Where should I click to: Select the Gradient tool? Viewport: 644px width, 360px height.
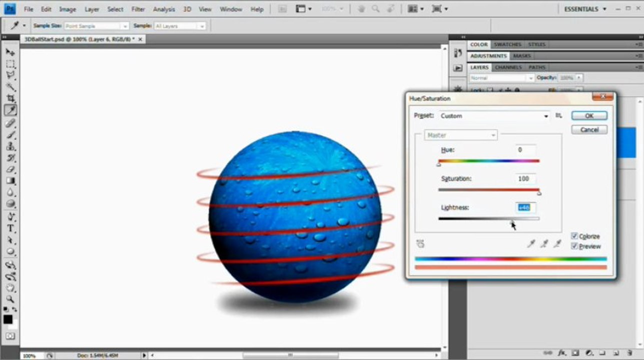click(x=10, y=181)
